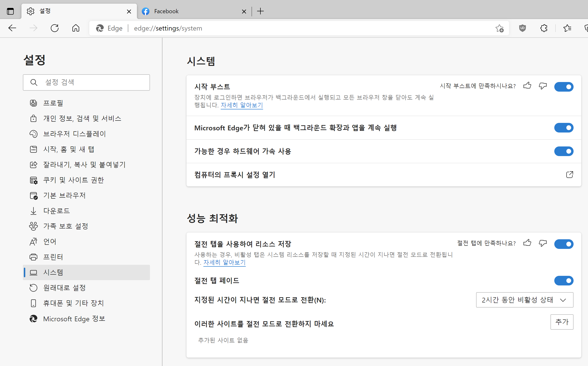Viewport: 588px width, 366px height.
Task: Disable 하드웨어 가속 사용 toggle
Action: point(563,151)
